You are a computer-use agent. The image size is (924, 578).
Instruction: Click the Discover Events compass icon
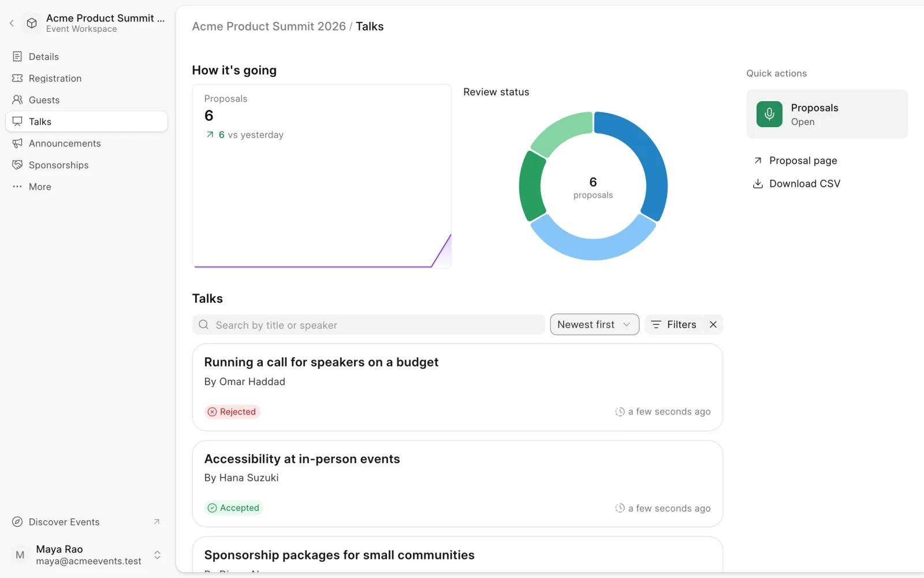(x=17, y=522)
